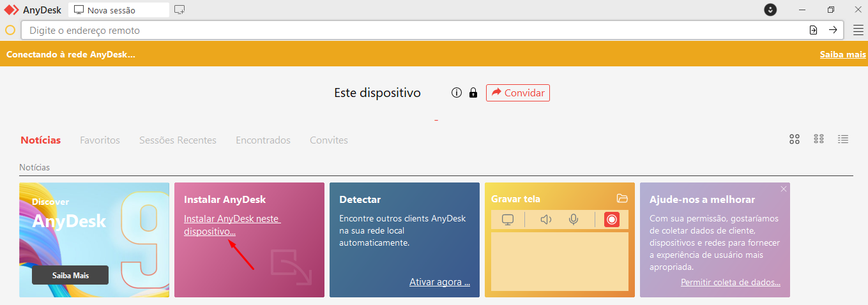Image resolution: width=868 pixels, height=305 pixels.
Task: Click the Detectar card title
Action: (x=360, y=200)
